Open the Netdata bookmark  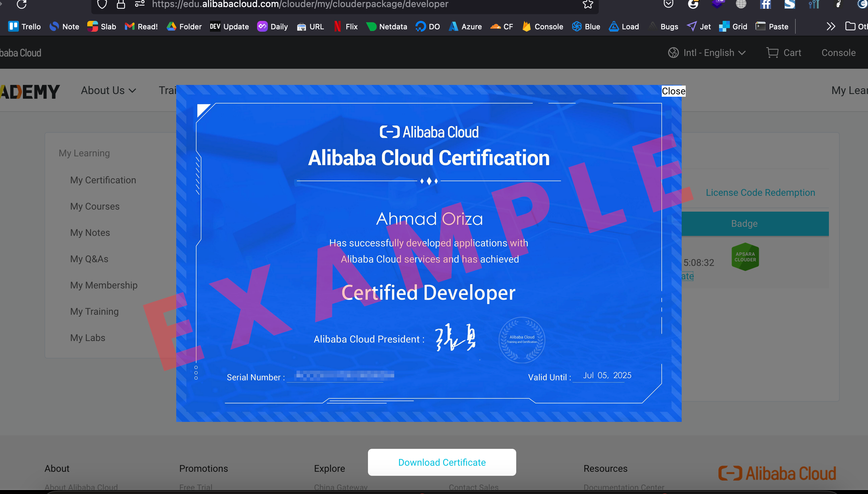coord(386,27)
